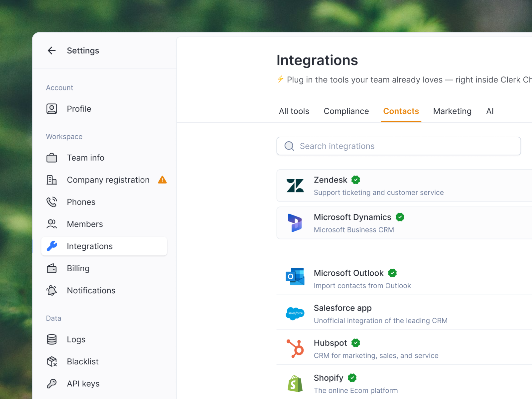Click the Integrations page heading
Image resolution: width=532 pixels, height=399 pixels.
coord(317,60)
